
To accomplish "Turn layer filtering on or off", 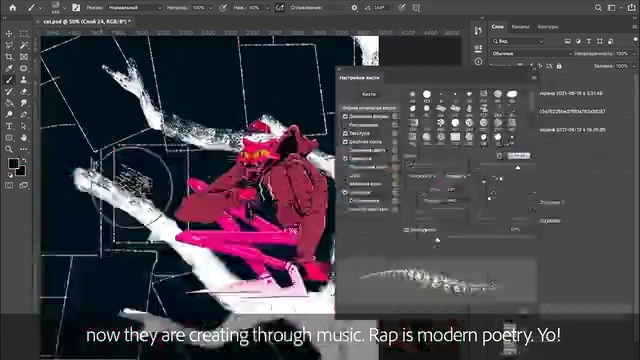I will point(636,40).
